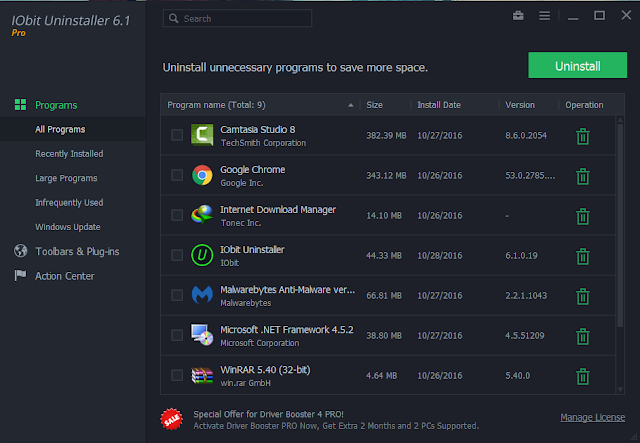This screenshot has width=640, height=443.
Task: Click Camtasia size 382.39 MB
Action: pos(386,136)
